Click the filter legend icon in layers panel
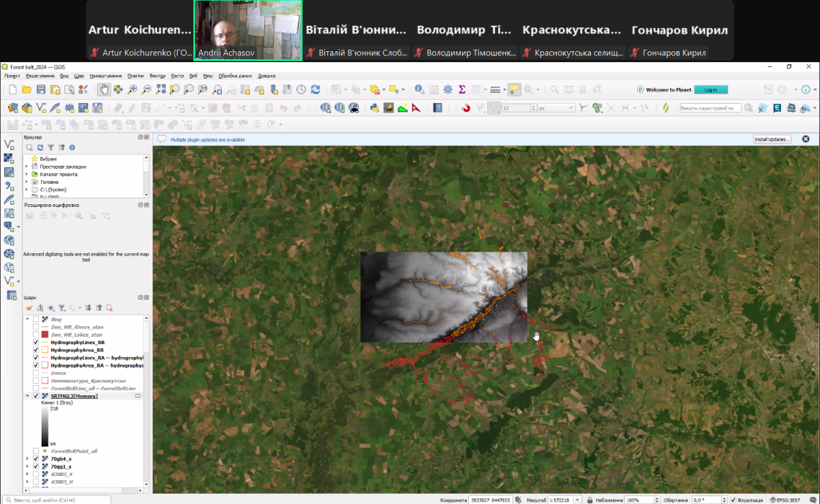This screenshot has height=504, width=820. [61, 308]
